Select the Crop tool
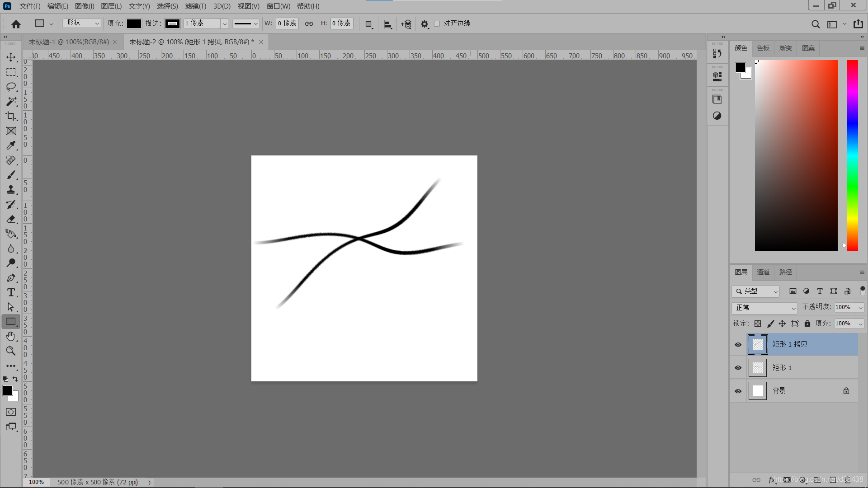Screen dimensions: 868x488 coord(11,116)
